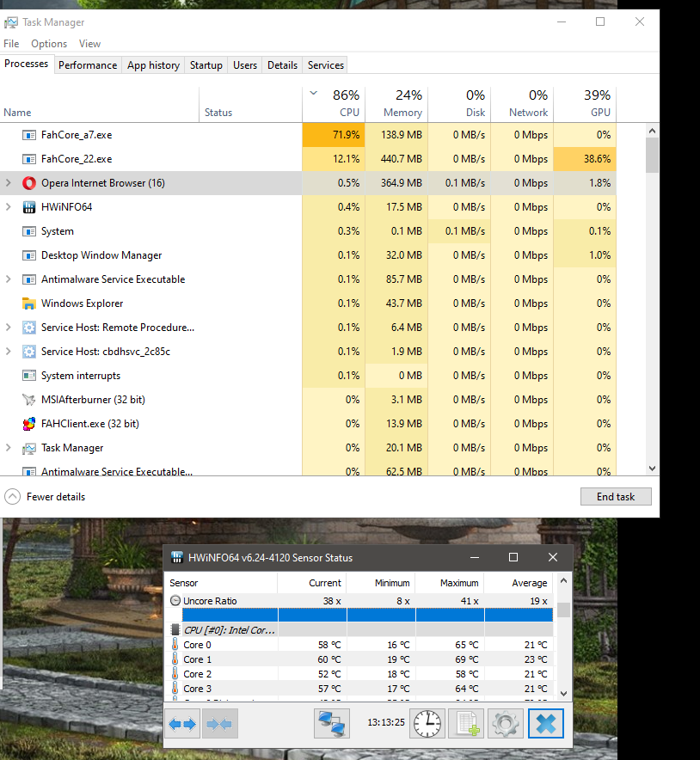Switch to the Startup tab
Image resolution: width=700 pixels, height=760 pixels.
tap(206, 65)
